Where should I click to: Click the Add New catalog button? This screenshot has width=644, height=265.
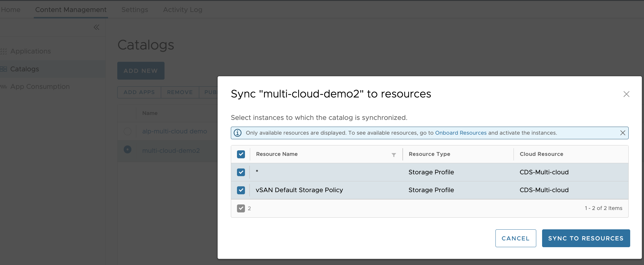point(141,71)
